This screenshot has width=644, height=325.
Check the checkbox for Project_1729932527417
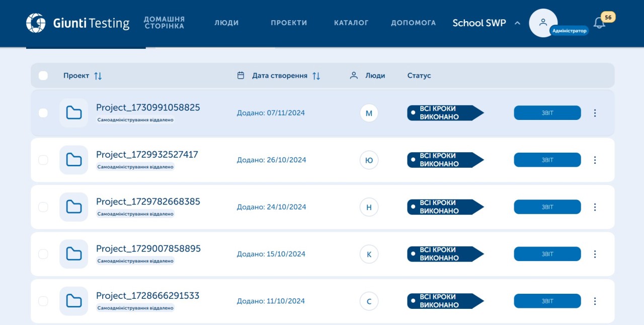pos(43,160)
